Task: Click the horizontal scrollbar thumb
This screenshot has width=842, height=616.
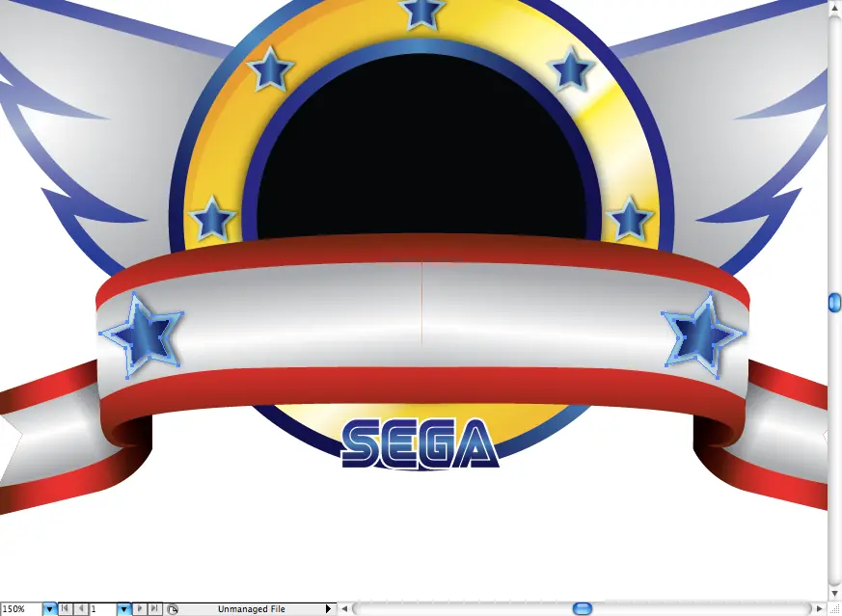Action: pyautogui.click(x=583, y=608)
